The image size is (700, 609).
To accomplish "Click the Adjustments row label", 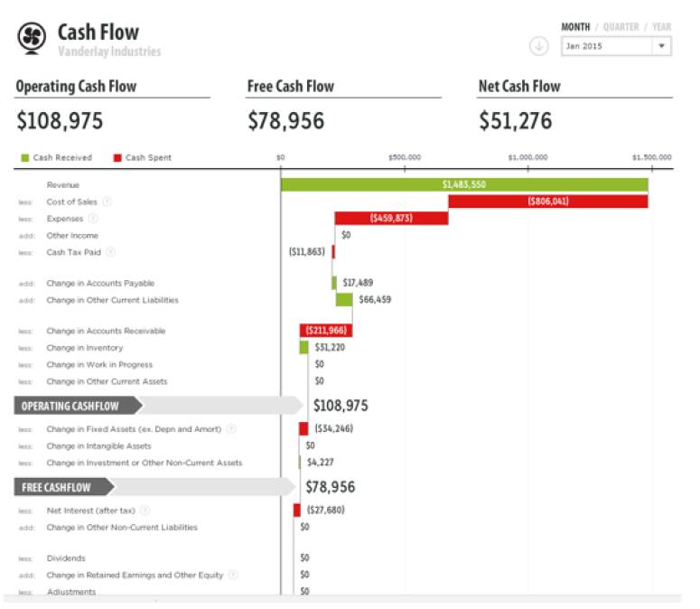I will coord(71,592).
